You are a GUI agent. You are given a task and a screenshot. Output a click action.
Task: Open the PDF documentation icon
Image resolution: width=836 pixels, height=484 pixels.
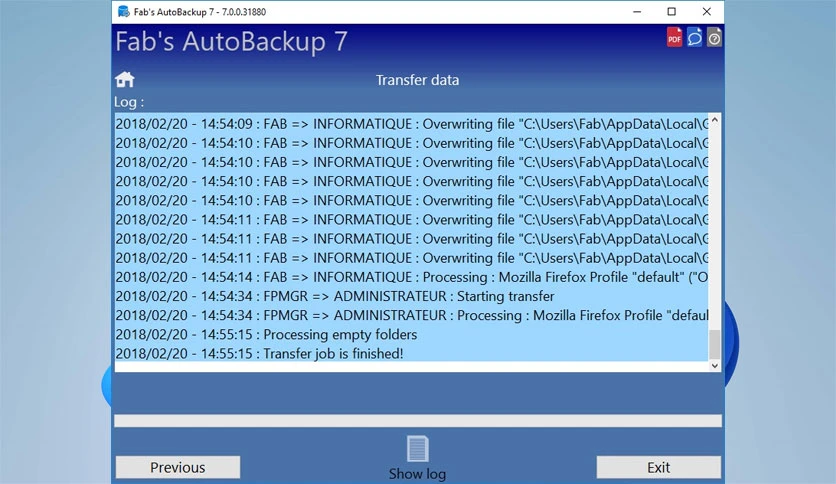pos(674,37)
